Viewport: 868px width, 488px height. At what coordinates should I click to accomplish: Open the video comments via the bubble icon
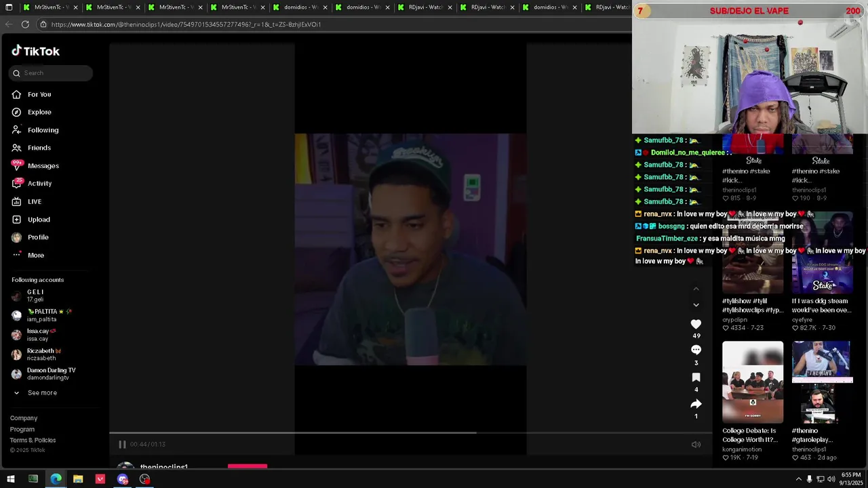pyautogui.click(x=696, y=350)
